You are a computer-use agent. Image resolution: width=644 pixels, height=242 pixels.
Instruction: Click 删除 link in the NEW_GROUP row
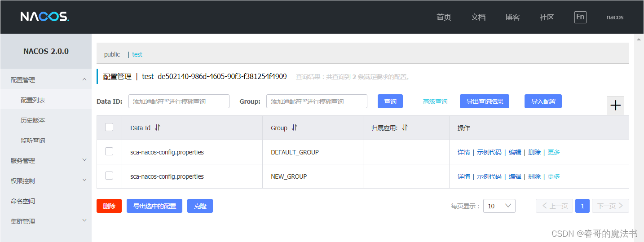pyautogui.click(x=534, y=176)
